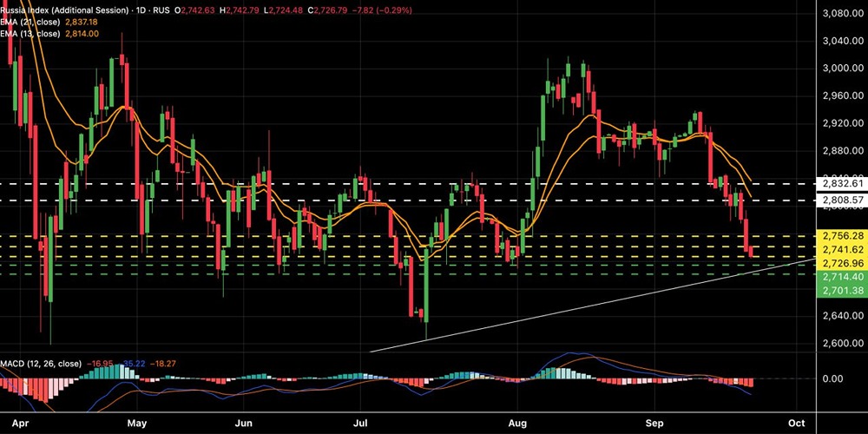The width and height of the screenshot is (868, 434).
Task: Click the 2,726.96 yellow price label
Action: coord(840,262)
